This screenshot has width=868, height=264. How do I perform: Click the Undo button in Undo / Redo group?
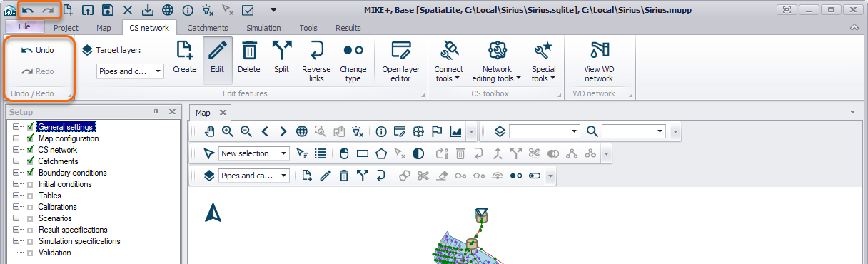coord(38,50)
